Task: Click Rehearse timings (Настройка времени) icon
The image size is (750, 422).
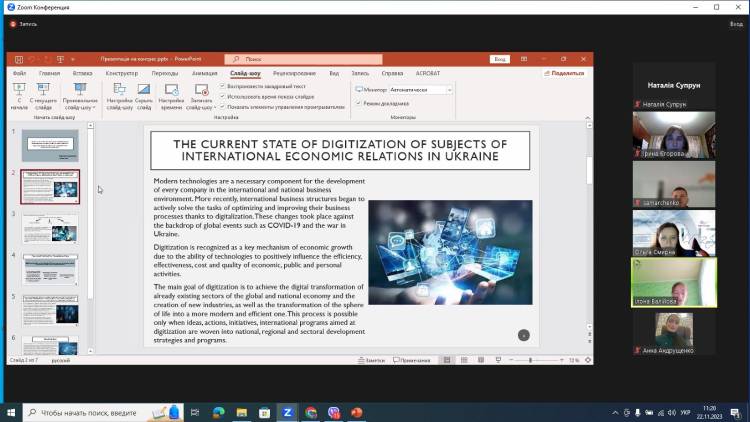Action: 171,94
